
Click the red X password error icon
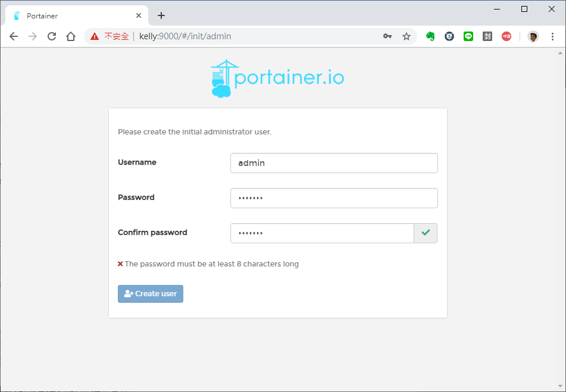pyautogui.click(x=121, y=264)
